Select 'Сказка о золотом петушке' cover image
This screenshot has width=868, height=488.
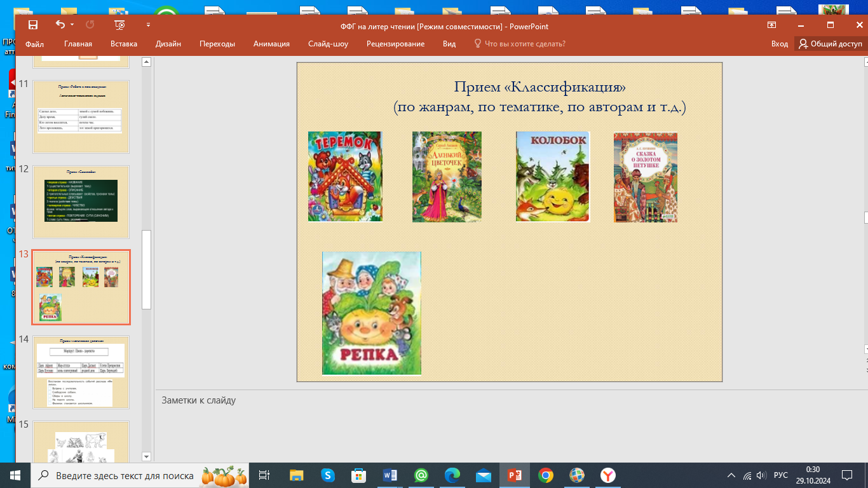point(646,177)
